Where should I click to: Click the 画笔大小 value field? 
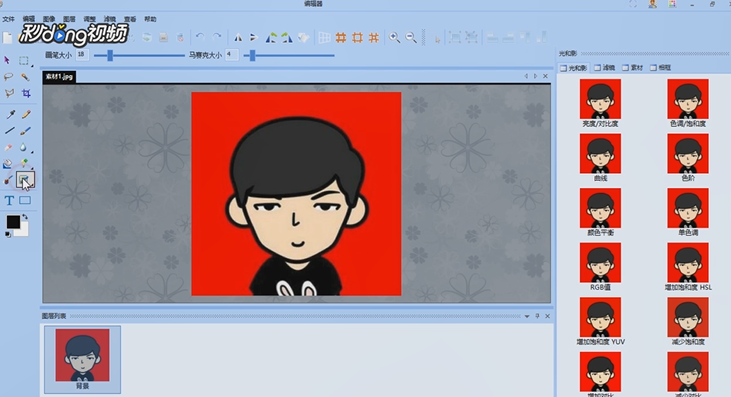click(82, 55)
